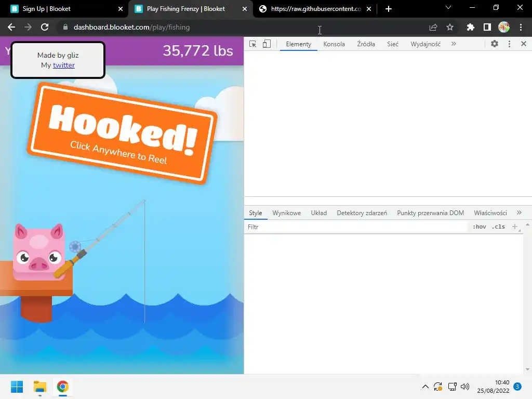
Task: Share this page icon in address bar
Action: point(433,27)
